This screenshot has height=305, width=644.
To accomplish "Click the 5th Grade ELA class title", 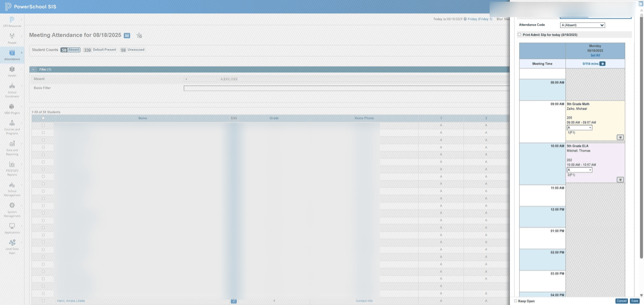I will 578,146.
